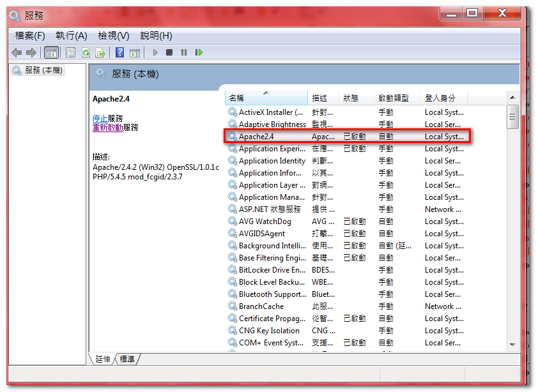Click the 重新啟動 restart service link
The height and width of the screenshot is (392, 536).
[x=107, y=127]
